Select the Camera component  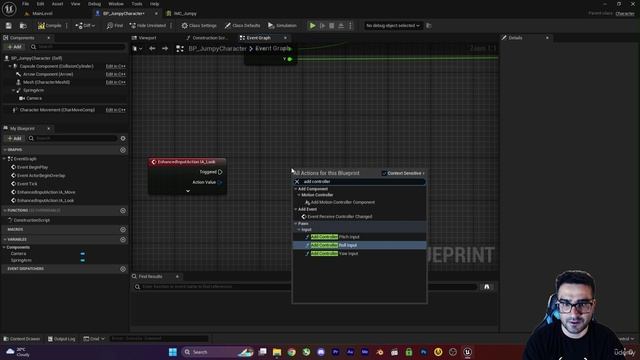[34, 98]
